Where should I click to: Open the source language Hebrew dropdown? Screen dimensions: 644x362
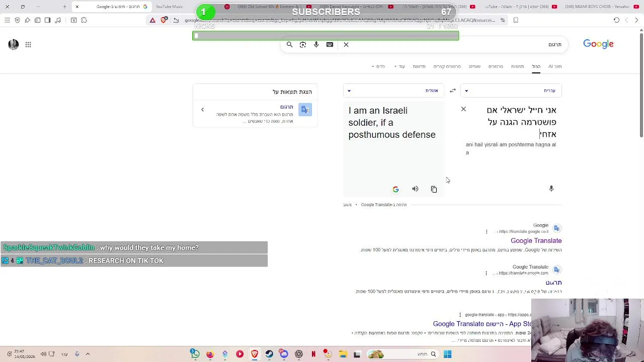(x=511, y=90)
